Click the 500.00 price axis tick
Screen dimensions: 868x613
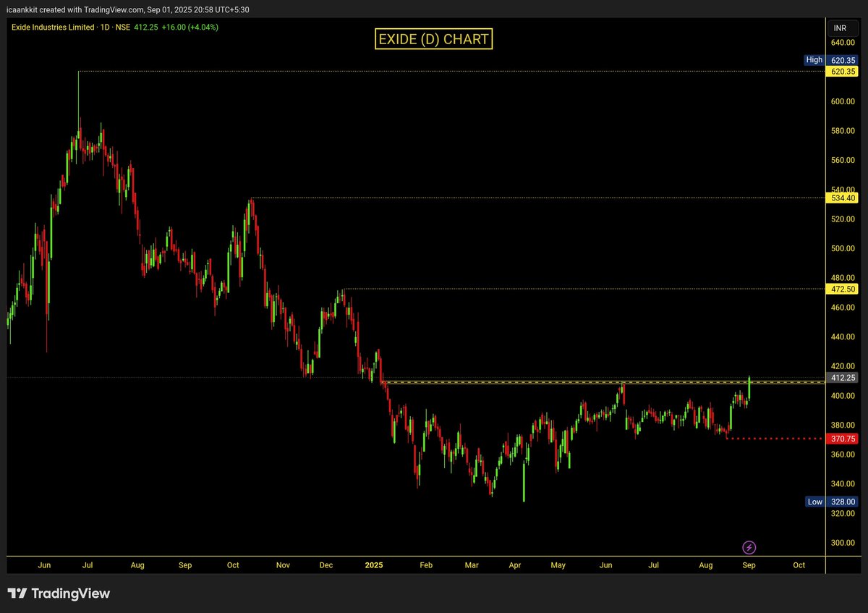[843, 248]
